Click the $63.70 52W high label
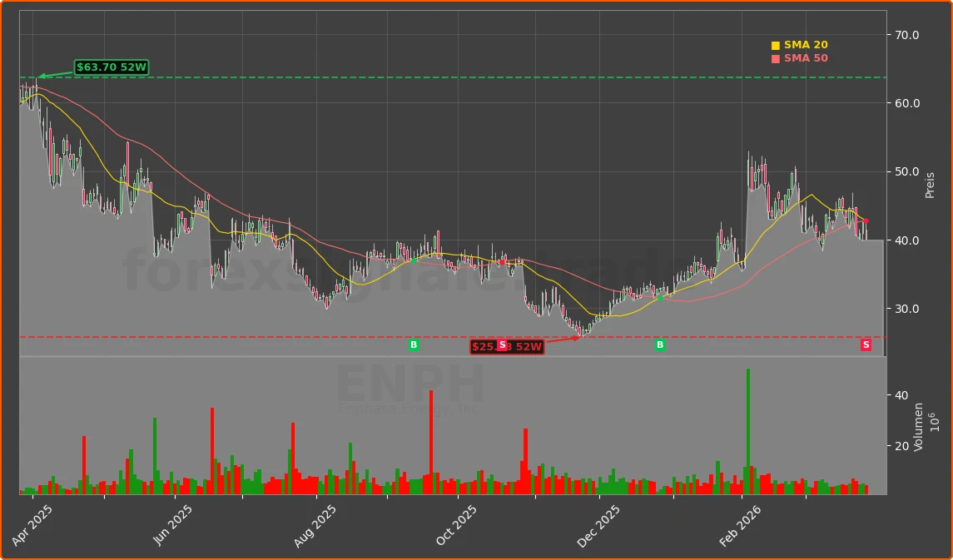953x560 pixels. (112, 67)
